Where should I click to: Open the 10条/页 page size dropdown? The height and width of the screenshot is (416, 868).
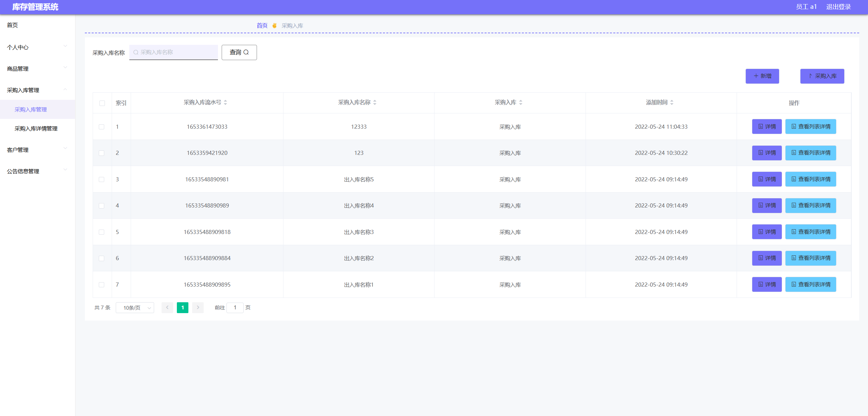(x=135, y=308)
